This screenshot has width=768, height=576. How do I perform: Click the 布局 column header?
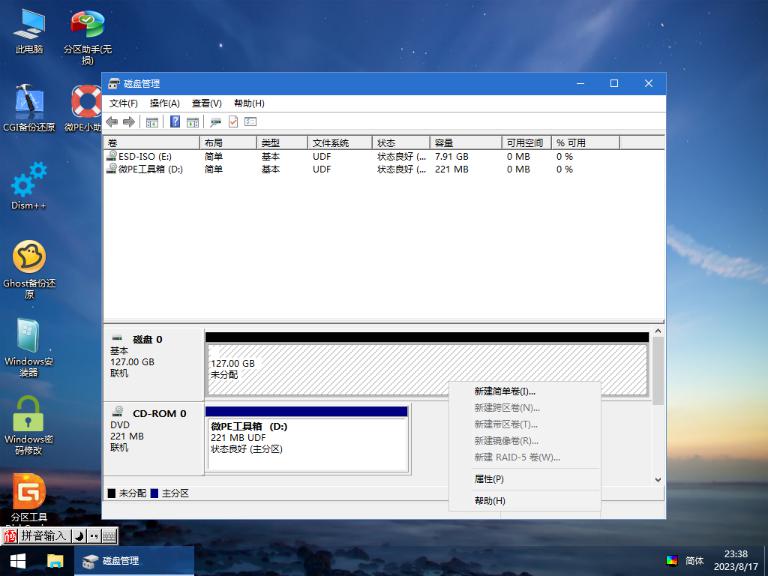[228, 143]
